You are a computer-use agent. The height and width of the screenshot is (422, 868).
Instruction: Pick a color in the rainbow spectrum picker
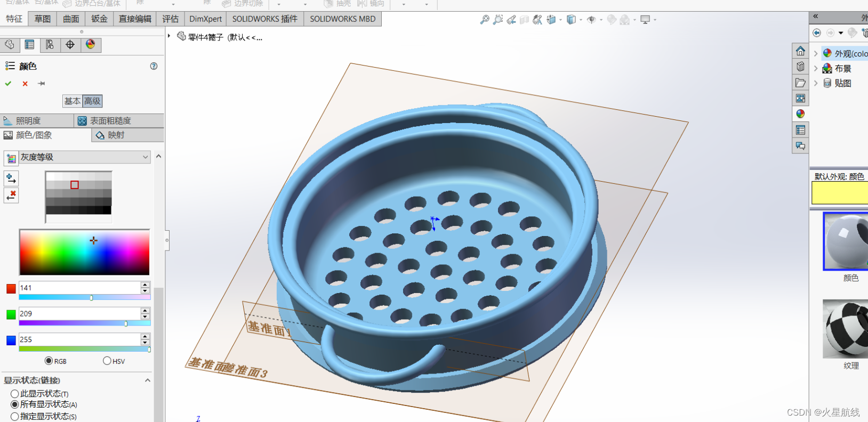coord(84,253)
